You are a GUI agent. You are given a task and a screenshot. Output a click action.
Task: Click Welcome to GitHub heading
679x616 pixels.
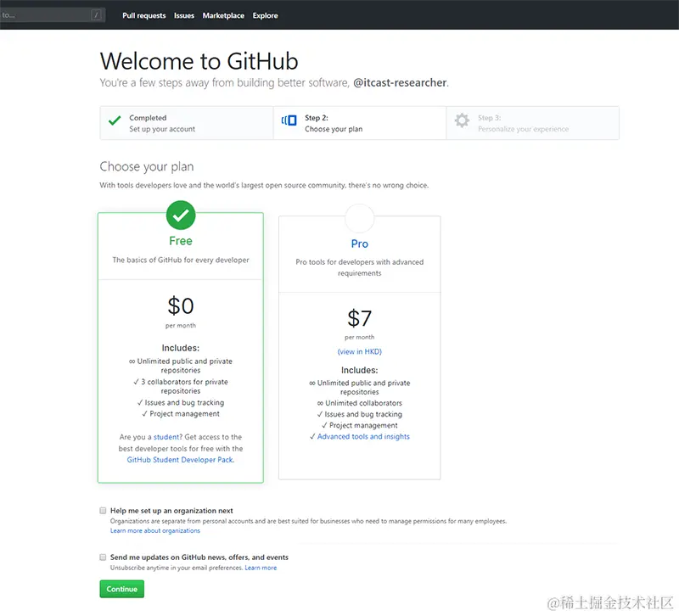point(199,60)
